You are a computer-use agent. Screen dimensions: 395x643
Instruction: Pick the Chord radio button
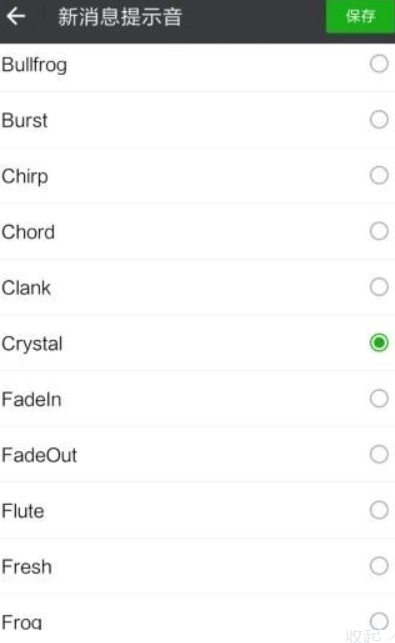[x=379, y=231]
